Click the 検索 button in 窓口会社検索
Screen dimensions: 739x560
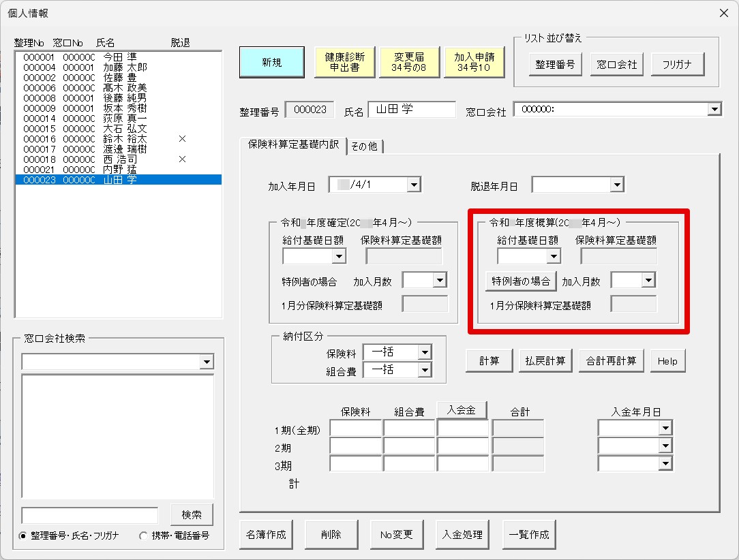coord(191,514)
